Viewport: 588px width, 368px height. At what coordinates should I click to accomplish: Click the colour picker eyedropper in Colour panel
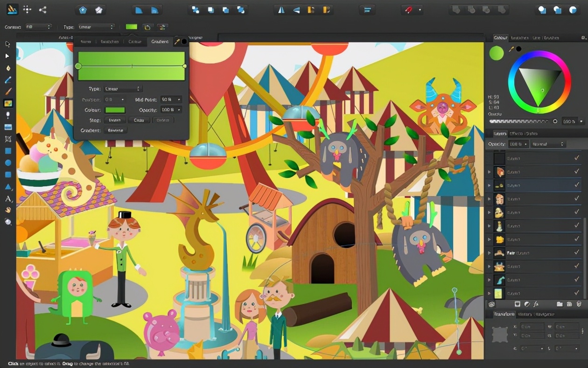[x=511, y=49]
